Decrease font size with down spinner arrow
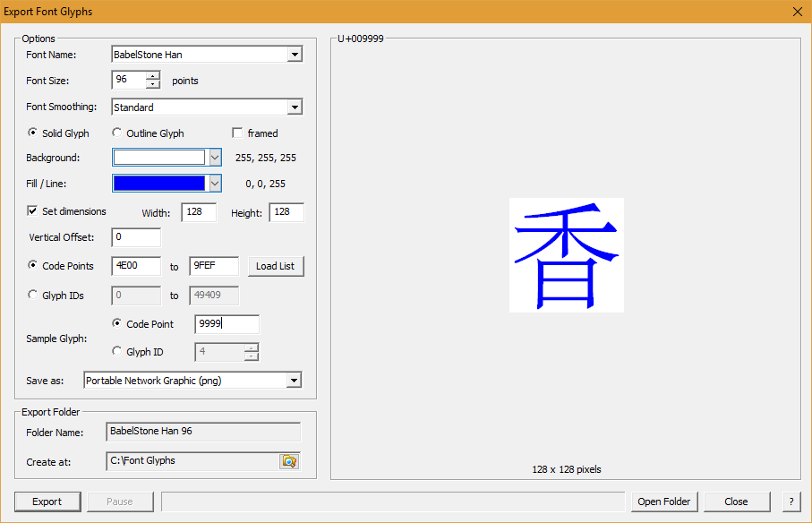Image resolution: width=812 pixels, height=523 pixels. click(153, 84)
